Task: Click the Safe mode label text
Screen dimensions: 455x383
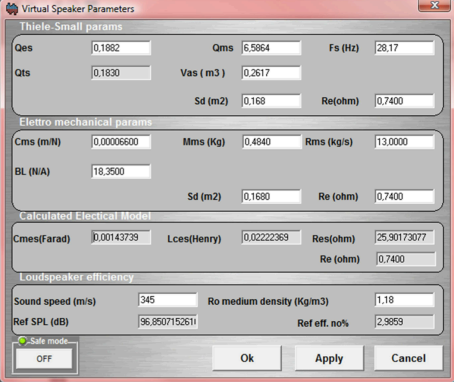Action: pos(49,341)
